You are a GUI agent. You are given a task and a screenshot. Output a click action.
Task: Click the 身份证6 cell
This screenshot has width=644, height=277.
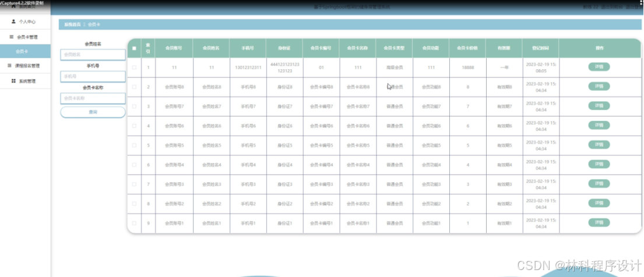(284, 126)
